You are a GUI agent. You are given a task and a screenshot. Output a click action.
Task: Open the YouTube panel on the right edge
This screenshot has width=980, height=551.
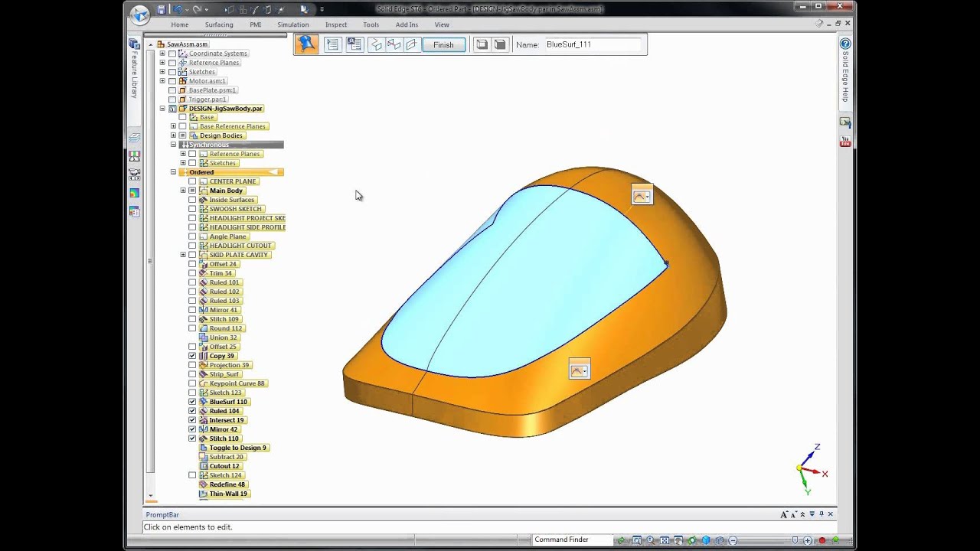845,142
